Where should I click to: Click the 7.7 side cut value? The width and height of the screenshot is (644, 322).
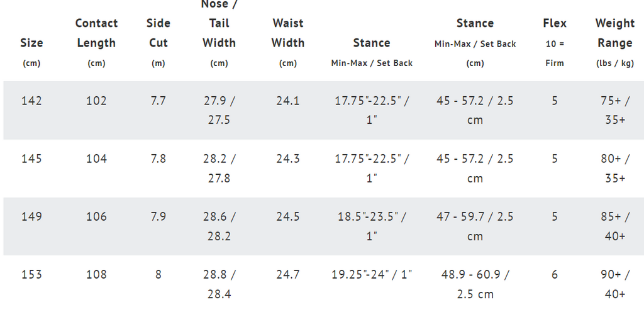pyautogui.click(x=158, y=101)
